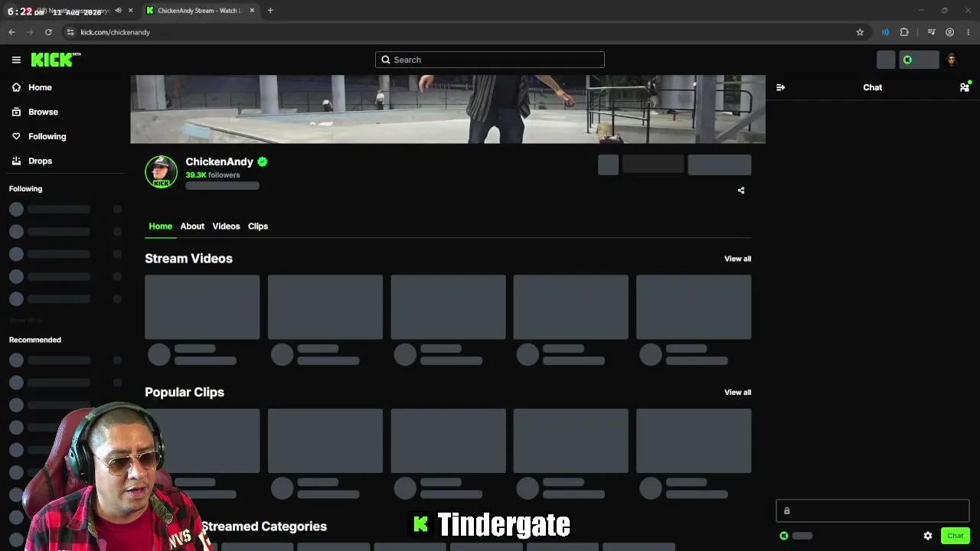
Task: View all Stream Videos
Action: 737,259
